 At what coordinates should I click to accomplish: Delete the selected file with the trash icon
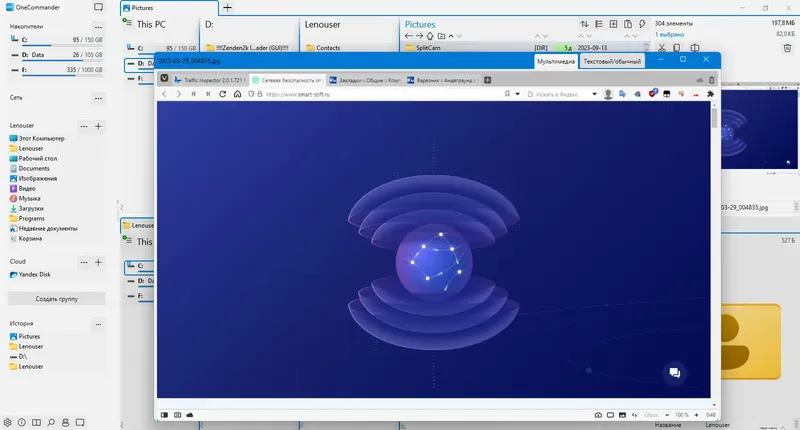click(x=787, y=48)
